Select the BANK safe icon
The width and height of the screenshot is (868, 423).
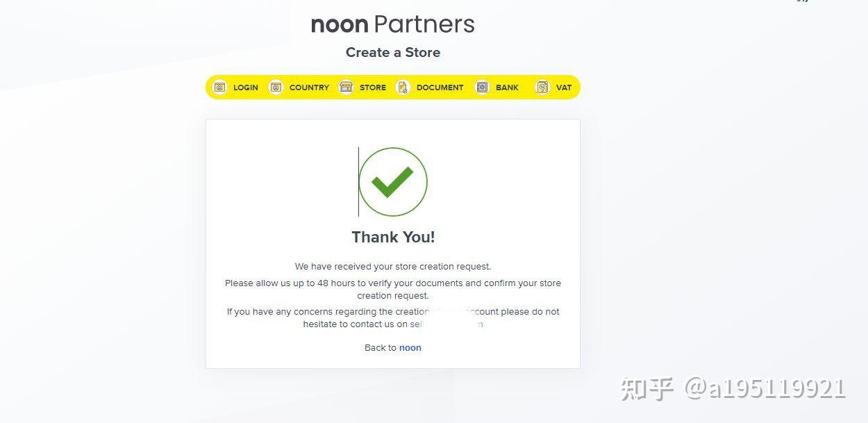click(482, 87)
